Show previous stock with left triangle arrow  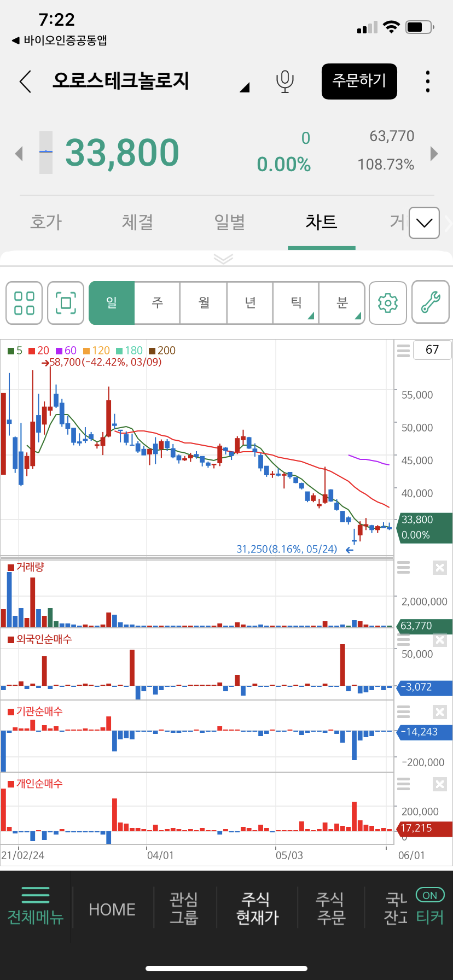[19, 153]
